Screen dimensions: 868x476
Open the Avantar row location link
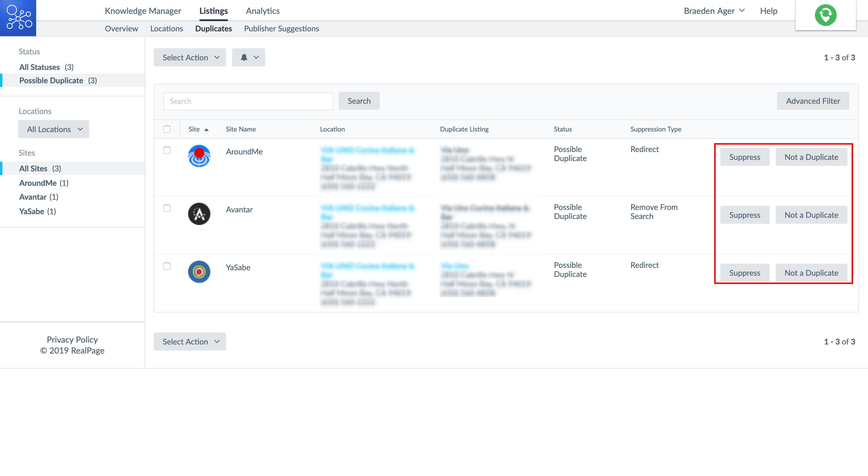tap(367, 212)
